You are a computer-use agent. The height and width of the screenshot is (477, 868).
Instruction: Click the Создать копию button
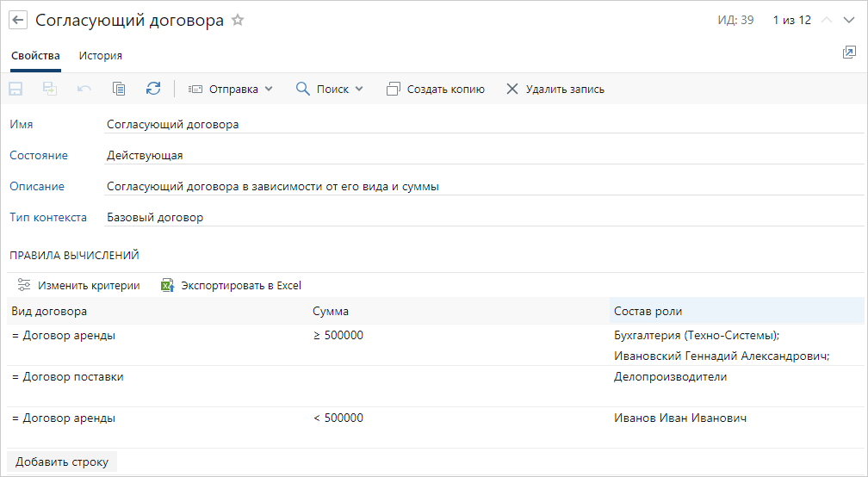436,89
